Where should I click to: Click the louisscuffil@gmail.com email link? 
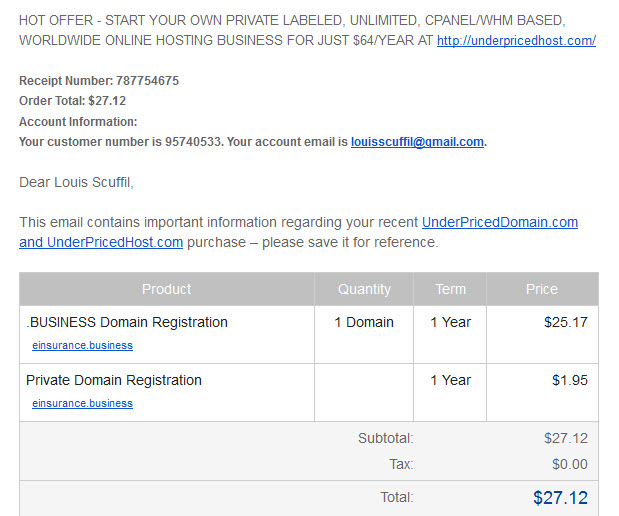[417, 142]
